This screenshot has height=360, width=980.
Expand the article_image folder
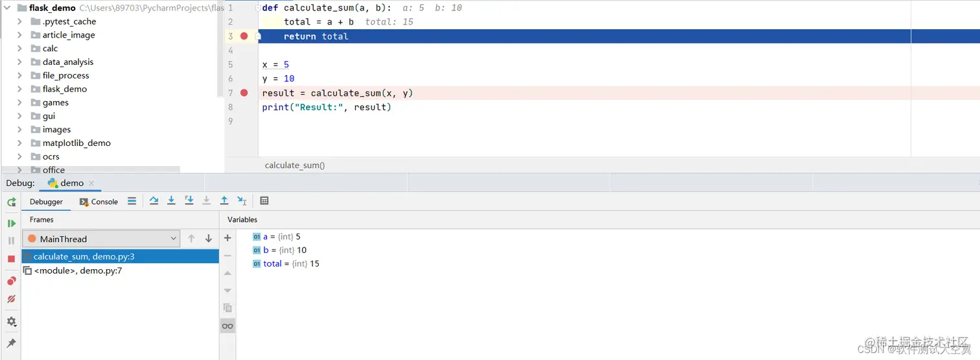(x=19, y=35)
